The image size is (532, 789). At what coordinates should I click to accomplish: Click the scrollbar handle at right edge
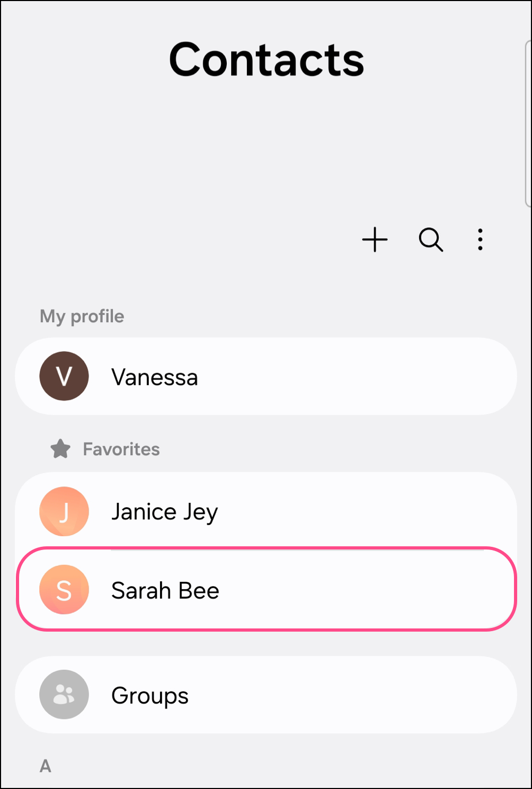(x=528, y=122)
